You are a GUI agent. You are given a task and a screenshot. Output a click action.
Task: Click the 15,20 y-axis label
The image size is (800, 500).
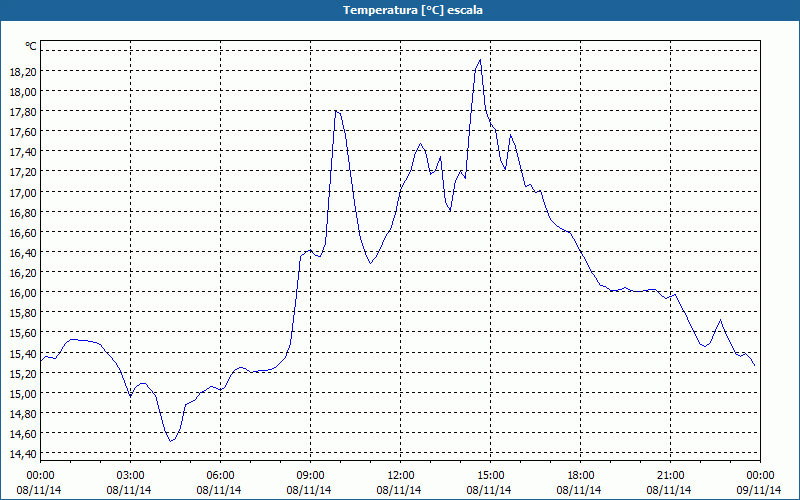23,374
